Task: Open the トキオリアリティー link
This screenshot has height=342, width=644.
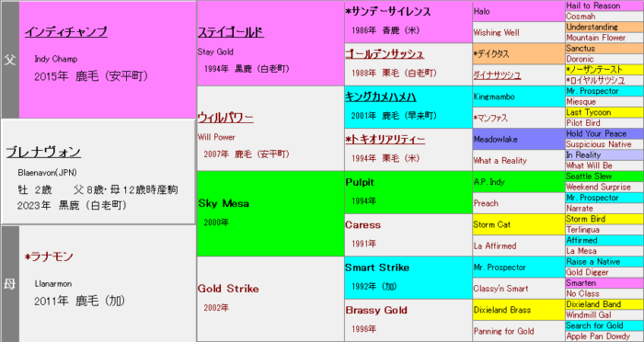Action: click(x=385, y=139)
